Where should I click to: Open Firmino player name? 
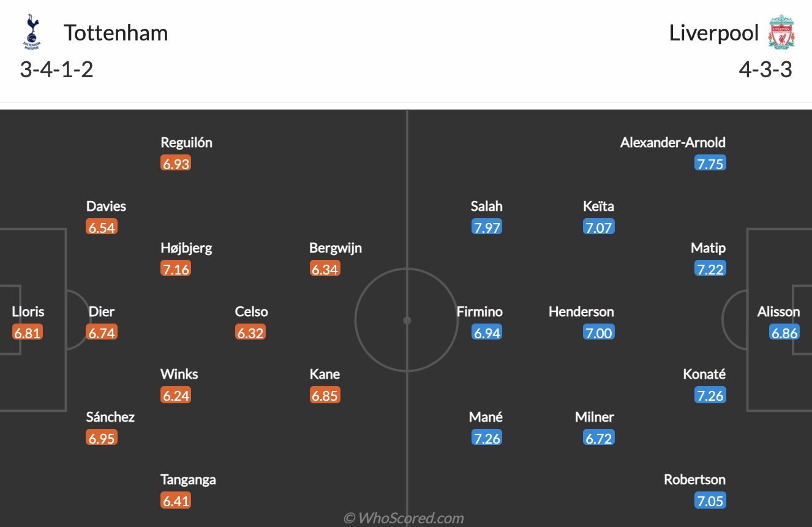[x=479, y=311]
